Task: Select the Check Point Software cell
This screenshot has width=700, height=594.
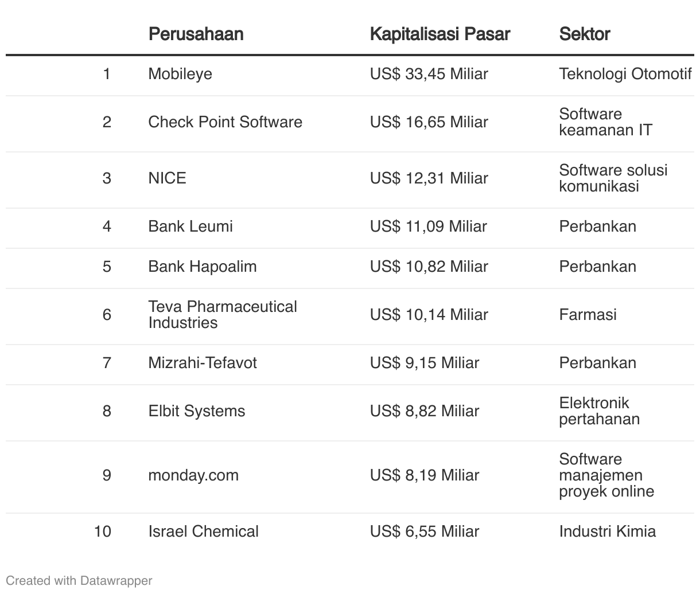Action: (225, 122)
